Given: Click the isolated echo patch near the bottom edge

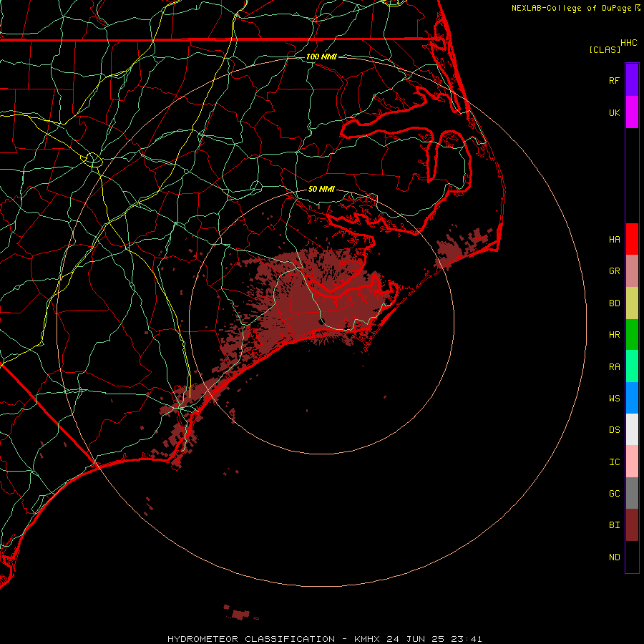Looking at the screenshot, I should point(240,614).
